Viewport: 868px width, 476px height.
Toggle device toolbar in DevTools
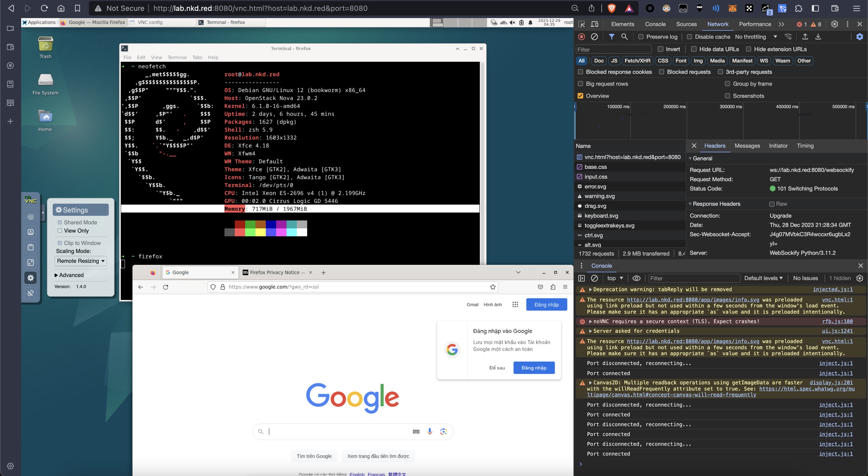tap(595, 24)
